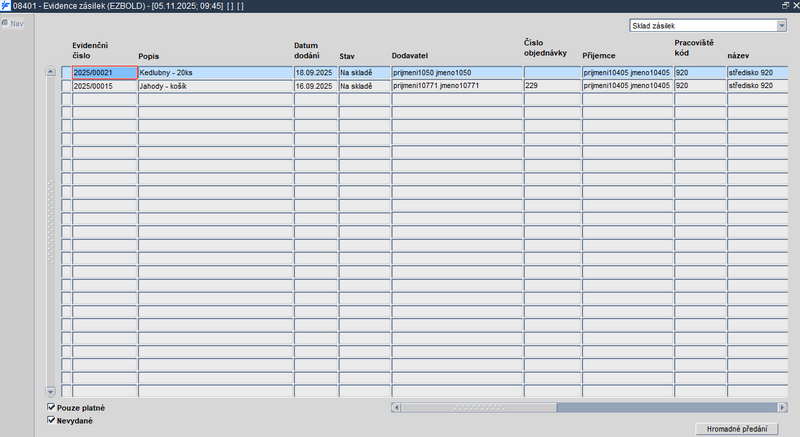The image size is (800, 437).
Task: Click the Stav column header
Action: 347,56
